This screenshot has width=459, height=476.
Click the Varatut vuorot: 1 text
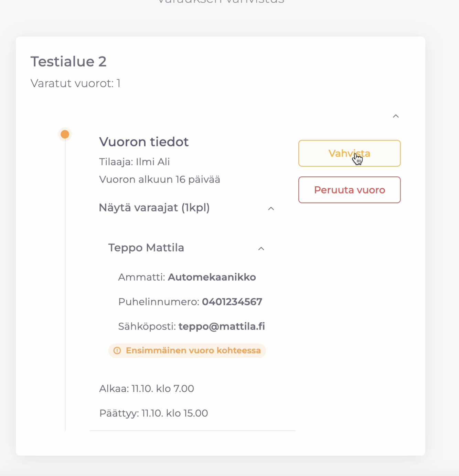click(x=75, y=83)
